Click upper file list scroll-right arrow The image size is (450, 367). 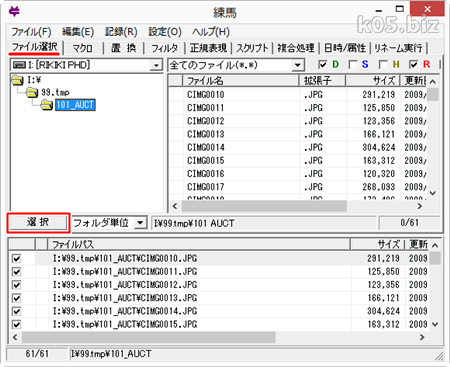pyautogui.click(x=420, y=206)
